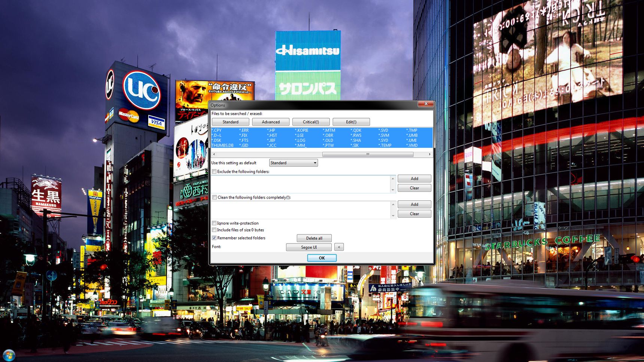Select the *.UMB file pattern
The height and width of the screenshot is (362, 644).
pos(412,135)
